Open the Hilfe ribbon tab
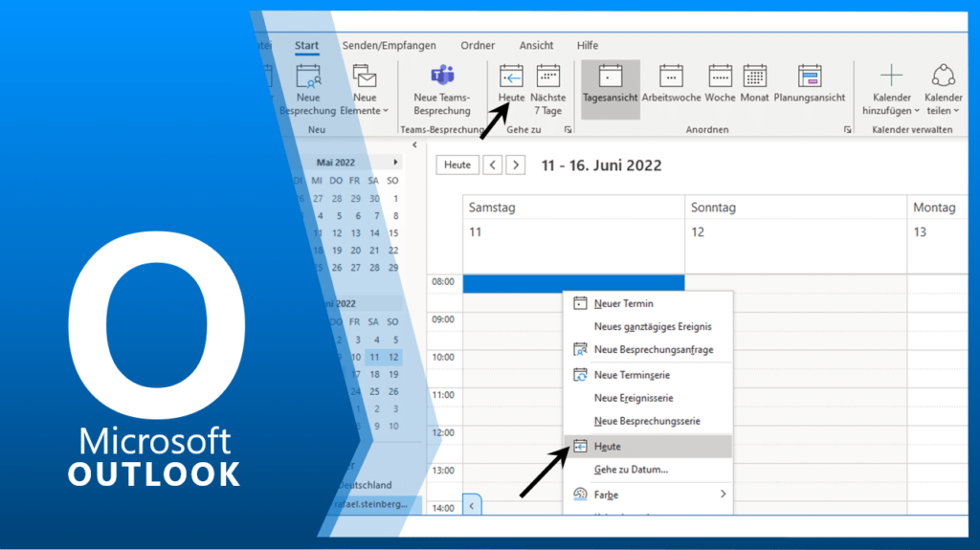 588,45
